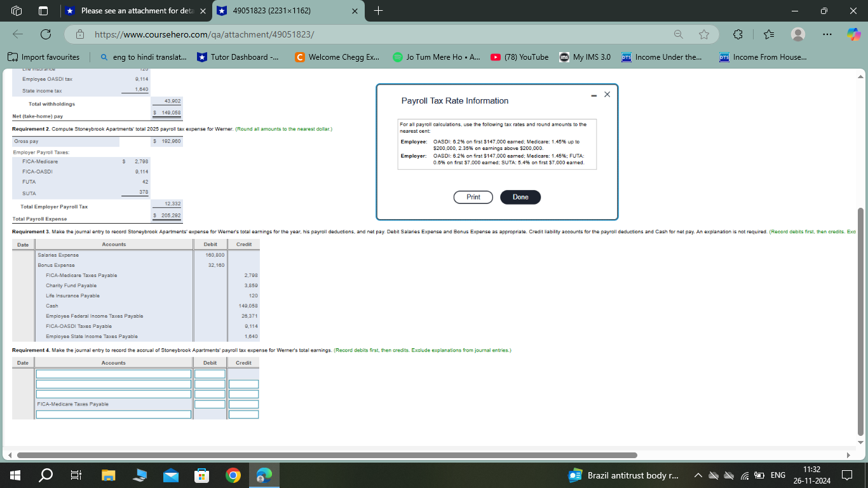Click the first account field in Requirement 4

coord(114,374)
